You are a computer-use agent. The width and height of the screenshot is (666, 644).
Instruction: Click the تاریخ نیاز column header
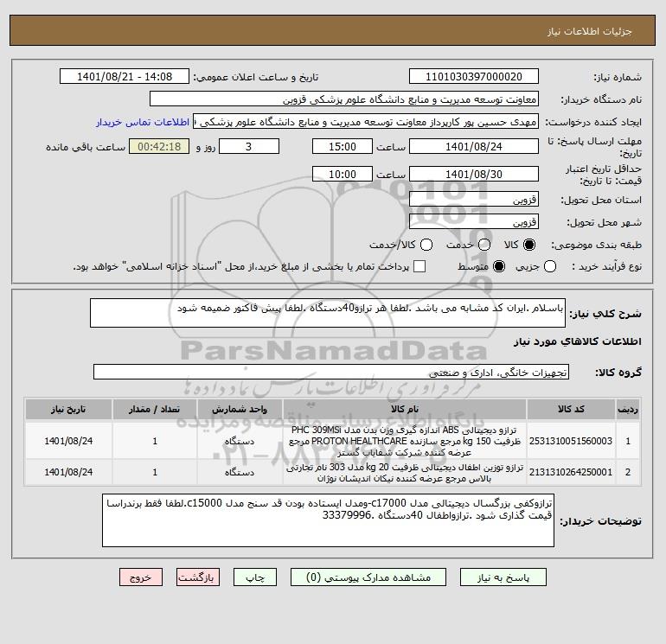click(x=68, y=409)
